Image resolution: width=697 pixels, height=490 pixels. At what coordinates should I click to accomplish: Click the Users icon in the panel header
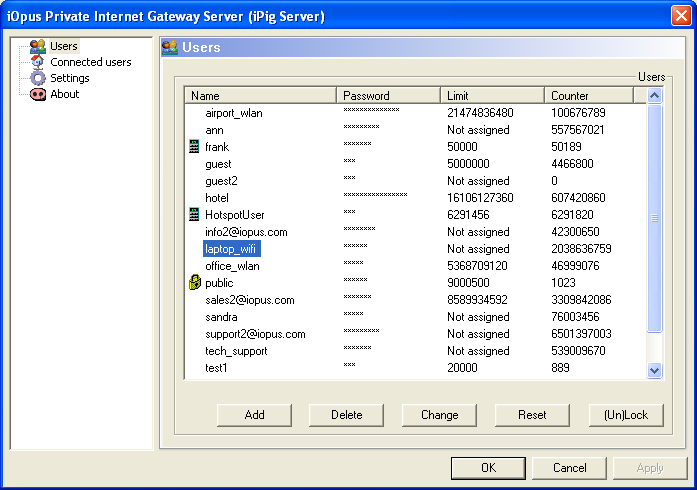[x=170, y=47]
